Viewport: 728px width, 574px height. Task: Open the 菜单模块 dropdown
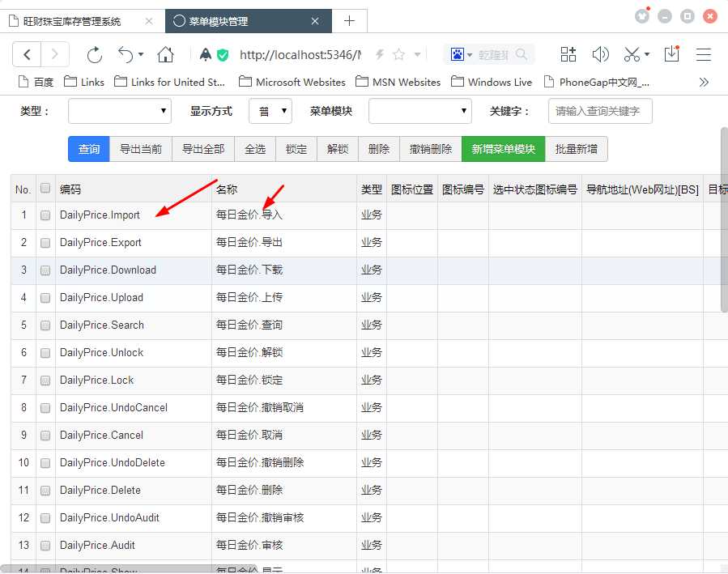click(419, 111)
